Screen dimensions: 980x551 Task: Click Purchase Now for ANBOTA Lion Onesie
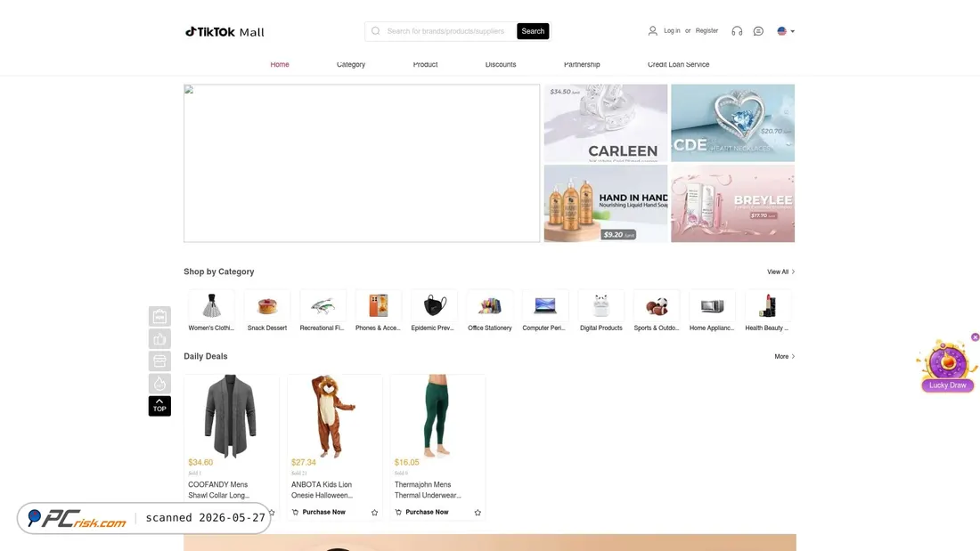tap(323, 512)
